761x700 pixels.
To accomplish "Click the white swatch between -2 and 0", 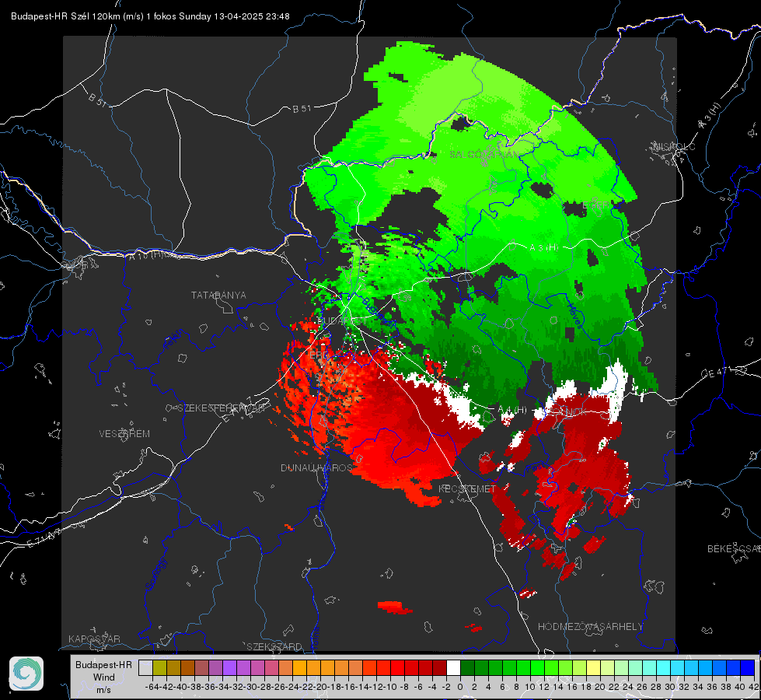I will click(x=453, y=667).
